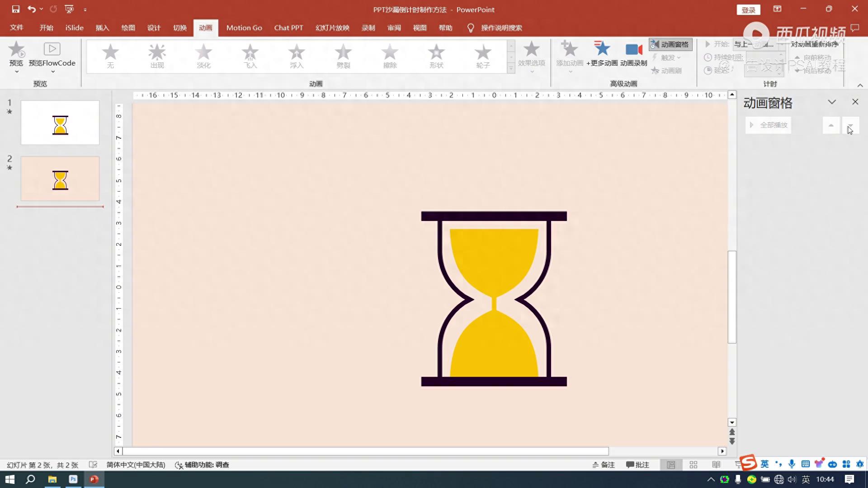Switch to Reading view
Image resolution: width=868 pixels, height=488 pixels.
[716, 465]
